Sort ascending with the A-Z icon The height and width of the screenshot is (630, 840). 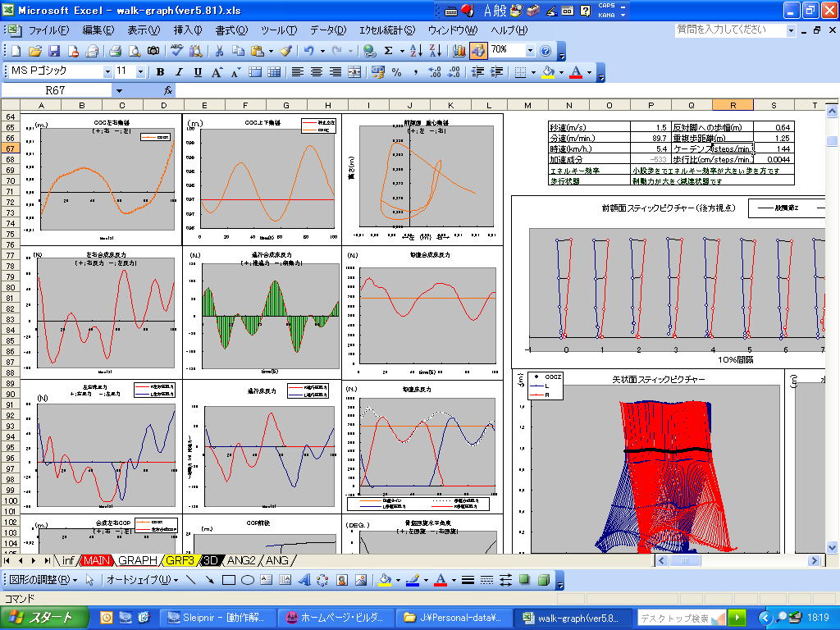tap(416, 51)
